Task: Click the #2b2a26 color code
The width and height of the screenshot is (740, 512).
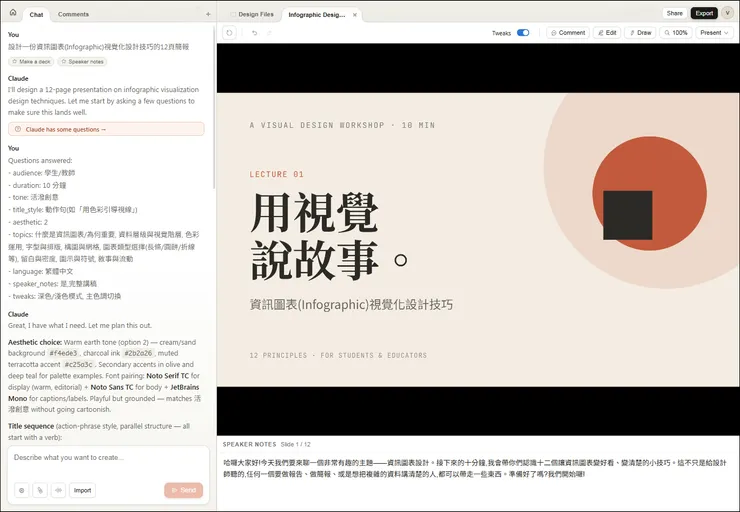Action: pos(138,353)
